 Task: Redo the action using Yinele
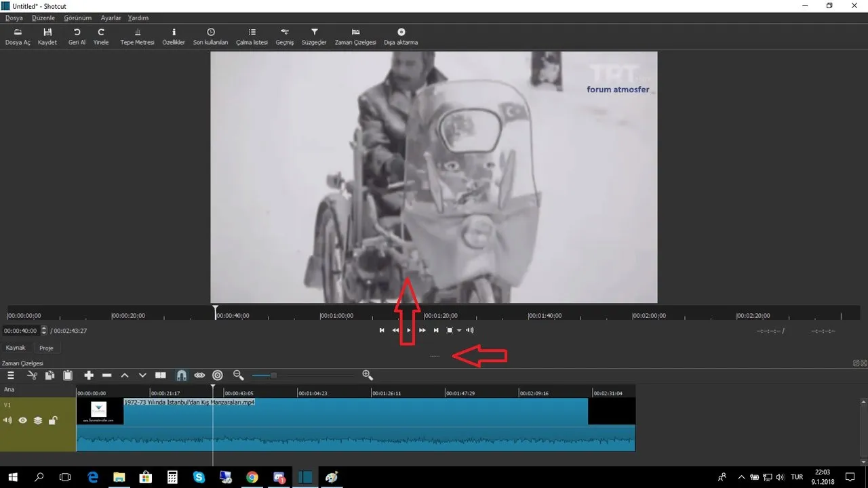click(x=101, y=37)
